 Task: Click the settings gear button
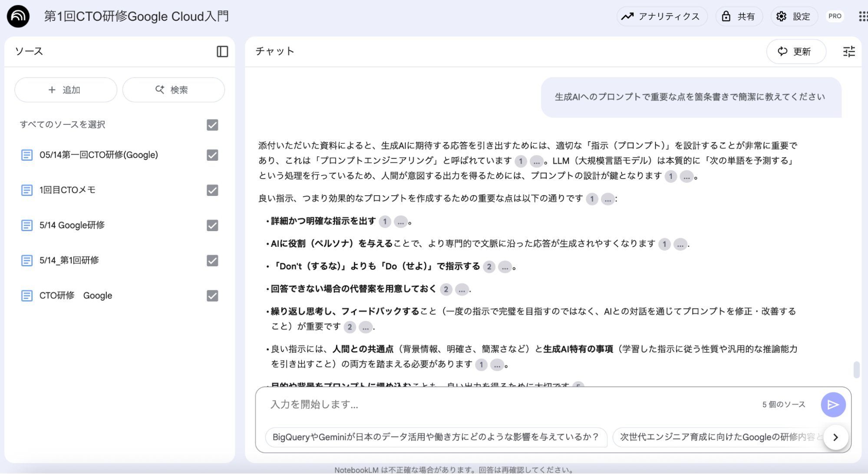pyautogui.click(x=794, y=17)
